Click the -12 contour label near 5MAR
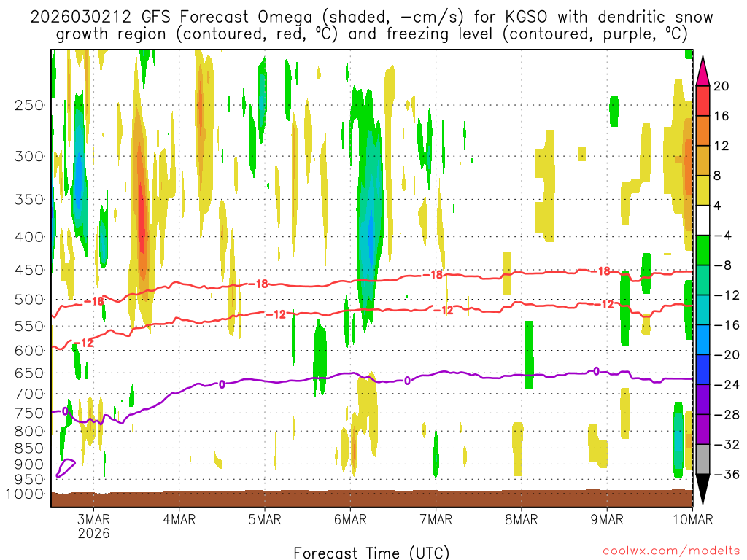Image resolution: width=747 pixels, height=560 pixels. (276, 314)
